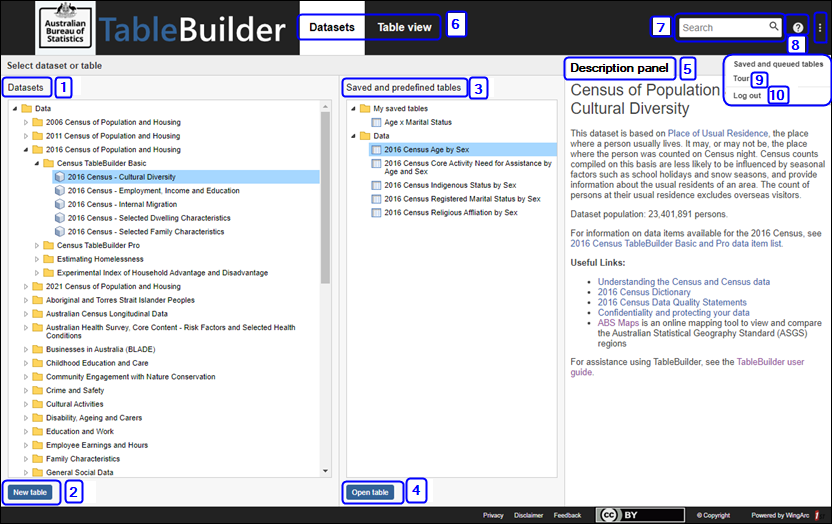Click table icon beside Age x Marital Status

click(x=376, y=123)
